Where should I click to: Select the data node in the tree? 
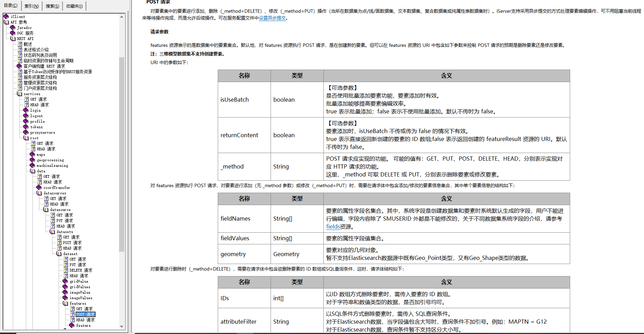(x=41, y=171)
